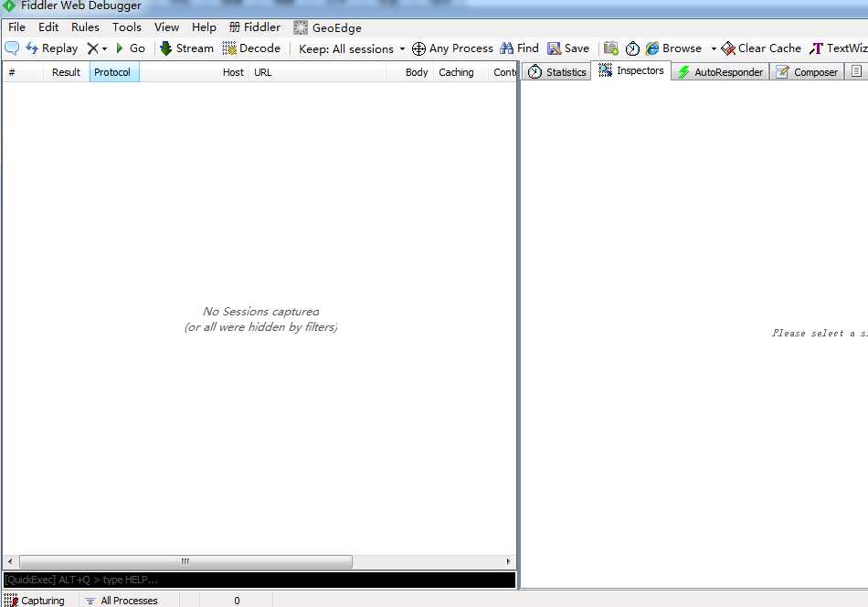Switch to the Statistics tab
This screenshot has height=607, width=868.
click(x=557, y=72)
